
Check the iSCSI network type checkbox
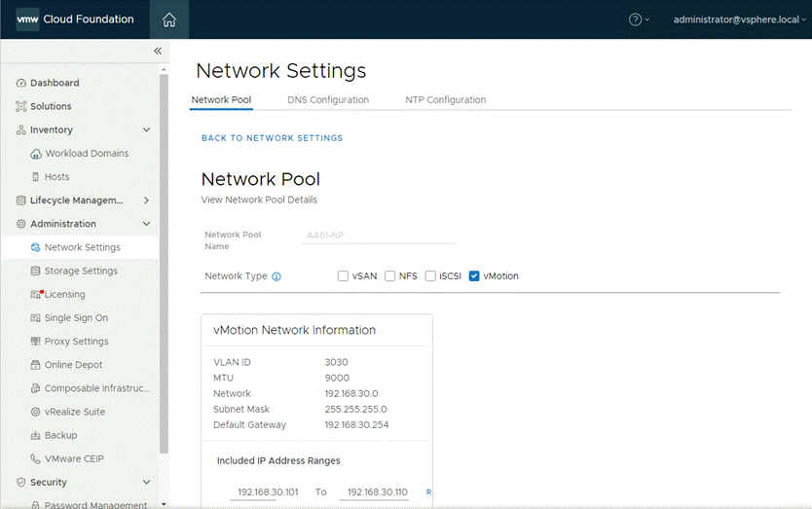point(429,276)
